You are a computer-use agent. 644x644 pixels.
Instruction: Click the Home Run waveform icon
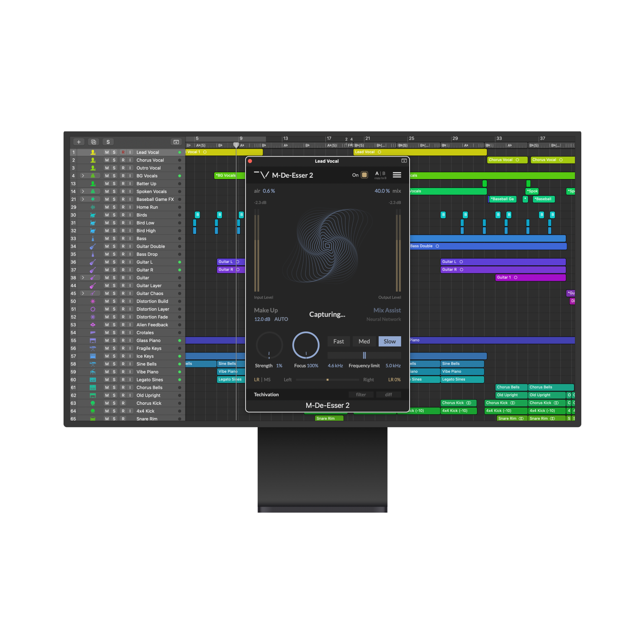(93, 207)
